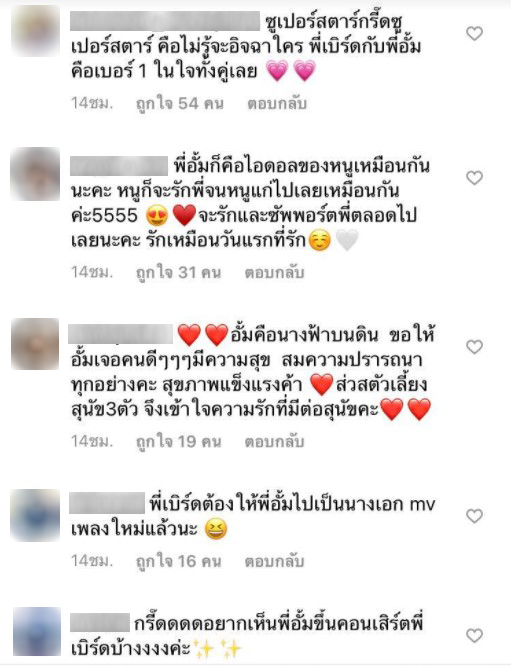The width and height of the screenshot is (511, 667).
Task: Like the last comment with sparkle emojis
Action: tap(474, 636)
